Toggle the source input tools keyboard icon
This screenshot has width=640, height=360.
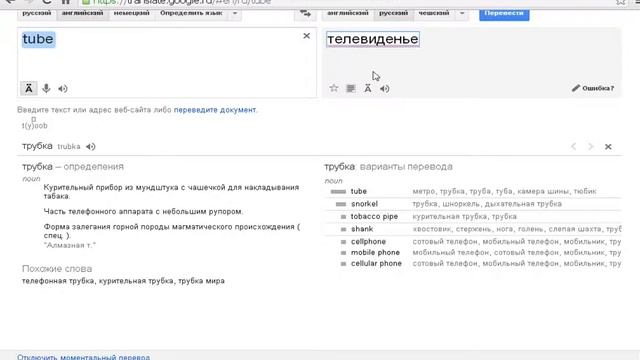point(29,88)
